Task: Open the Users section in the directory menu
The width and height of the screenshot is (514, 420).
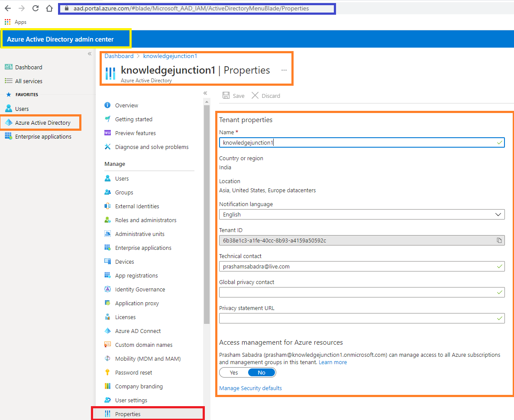Action: (x=122, y=178)
